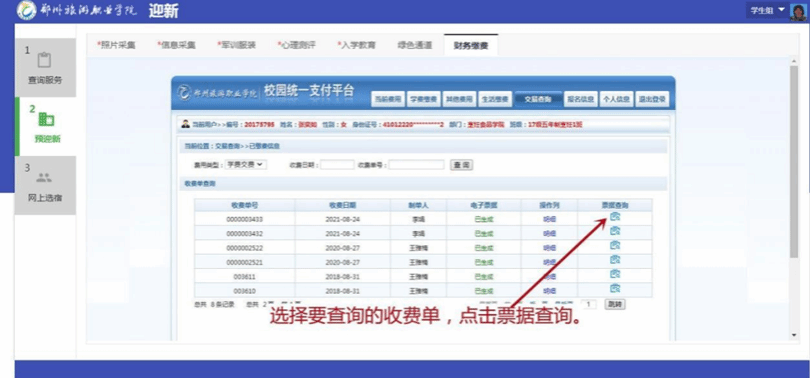The width and height of the screenshot is (810, 378).
Task: Click the 收费日期 date input field
Action: click(x=337, y=165)
